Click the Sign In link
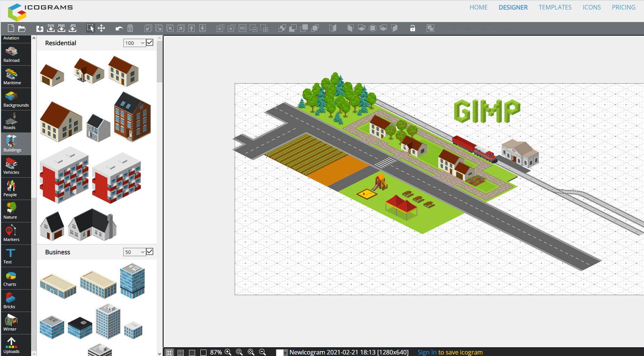644x356 pixels. pos(427,352)
